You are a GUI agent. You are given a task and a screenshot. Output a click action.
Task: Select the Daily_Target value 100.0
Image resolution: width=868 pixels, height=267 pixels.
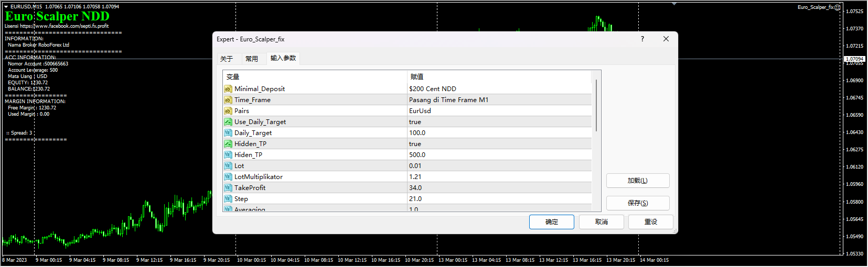point(417,133)
